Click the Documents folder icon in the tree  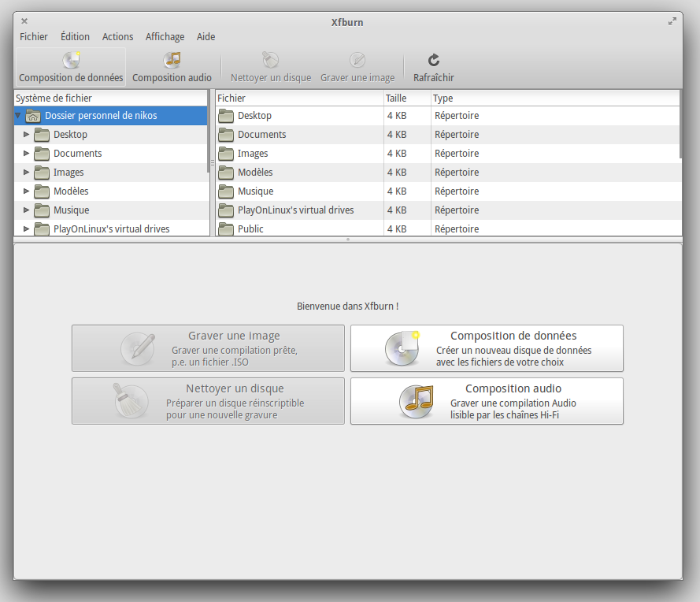coord(42,153)
